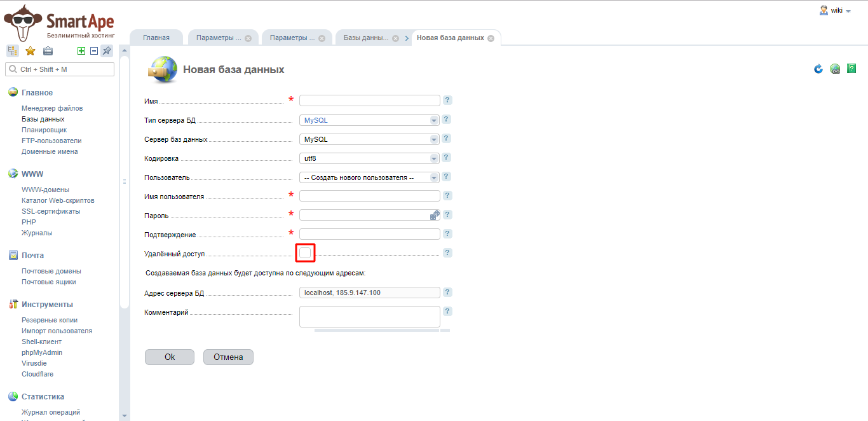Open phpMyAdmin link in the sidebar
The image size is (868, 421).
pos(42,352)
